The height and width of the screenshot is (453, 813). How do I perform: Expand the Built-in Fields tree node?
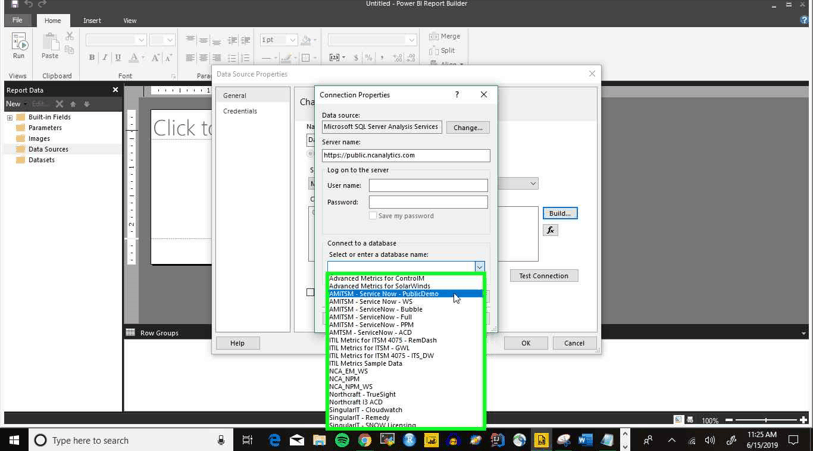tap(10, 118)
